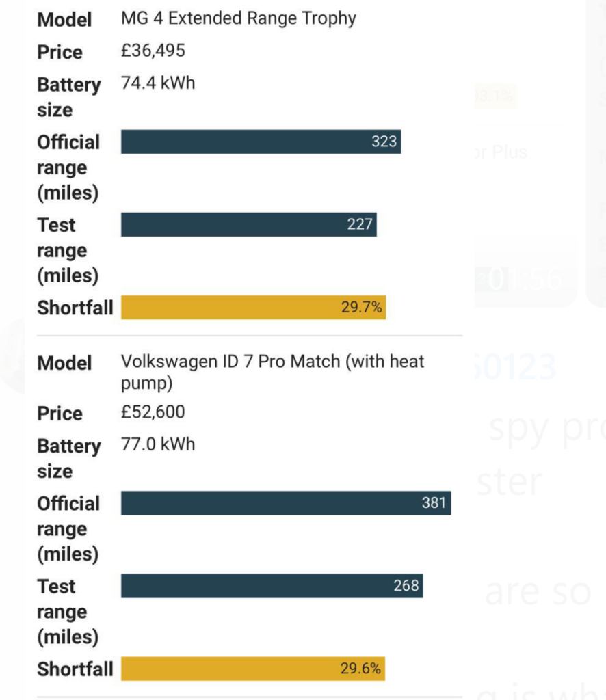Image resolution: width=606 pixels, height=700 pixels.
Task: Click the divider line between the two models
Action: tap(250, 335)
